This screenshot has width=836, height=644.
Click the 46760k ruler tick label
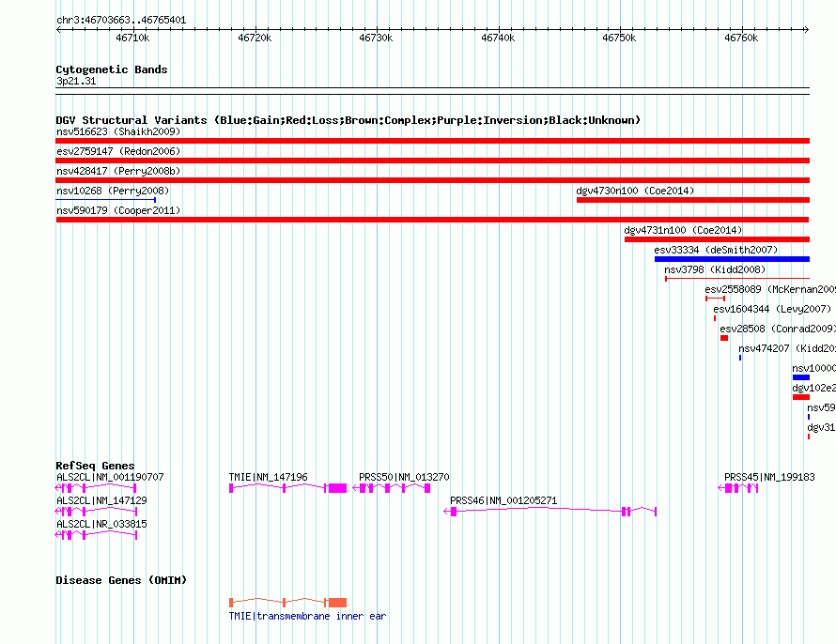(741, 38)
